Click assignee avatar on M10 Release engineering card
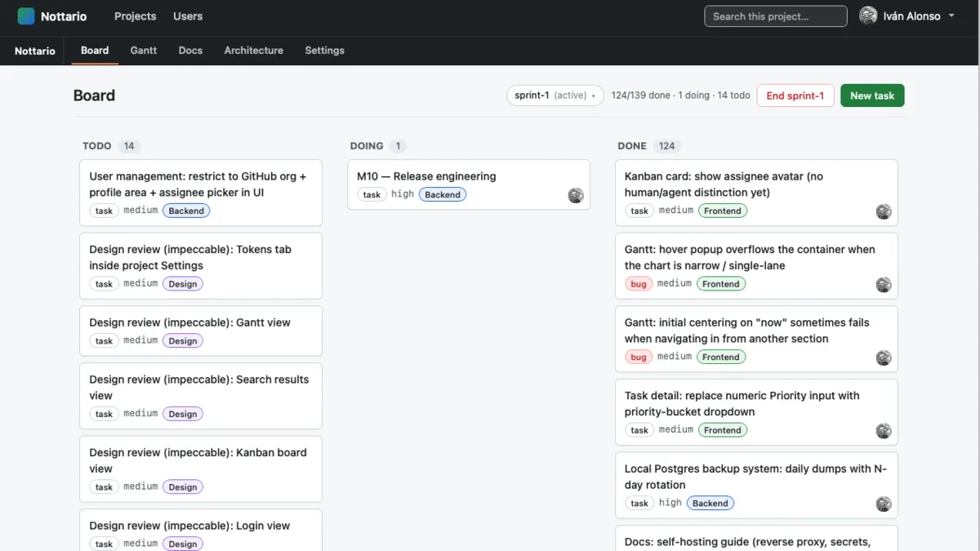980x551 pixels. (x=576, y=195)
